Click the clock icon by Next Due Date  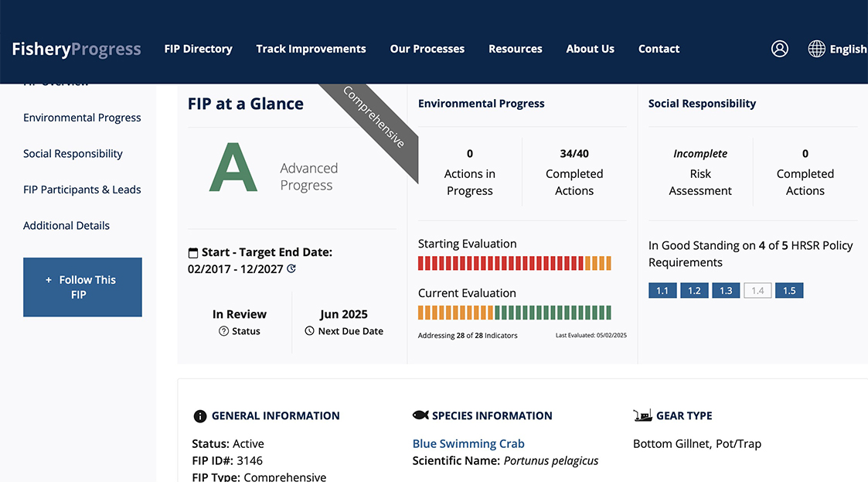pyautogui.click(x=309, y=331)
